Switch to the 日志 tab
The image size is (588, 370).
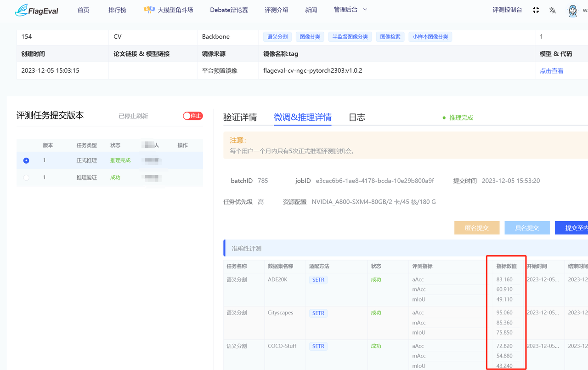(x=356, y=117)
